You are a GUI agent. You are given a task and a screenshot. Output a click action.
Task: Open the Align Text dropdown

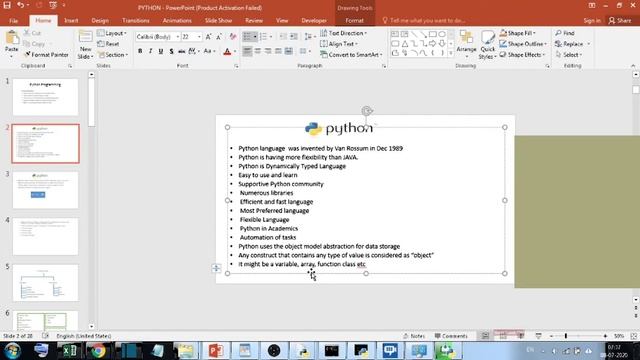click(339, 44)
